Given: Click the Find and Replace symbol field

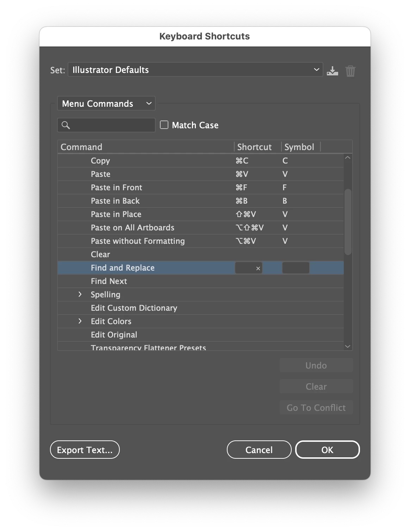Looking at the screenshot, I should click(x=296, y=268).
